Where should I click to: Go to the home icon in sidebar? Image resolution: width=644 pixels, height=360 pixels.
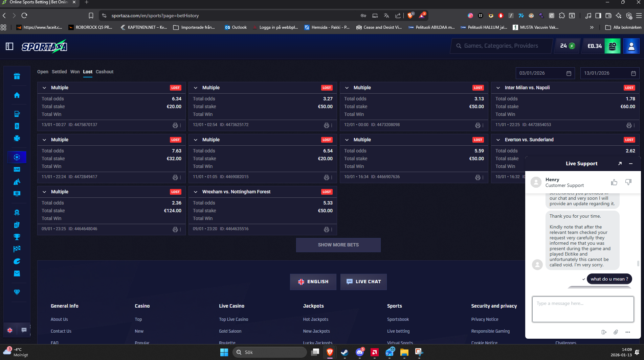click(x=17, y=95)
